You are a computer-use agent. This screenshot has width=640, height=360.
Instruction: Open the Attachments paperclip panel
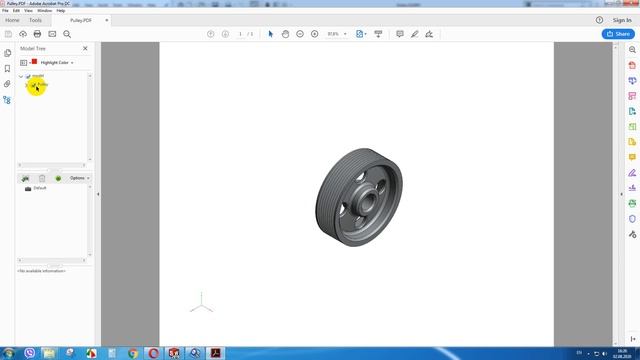click(x=7, y=84)
